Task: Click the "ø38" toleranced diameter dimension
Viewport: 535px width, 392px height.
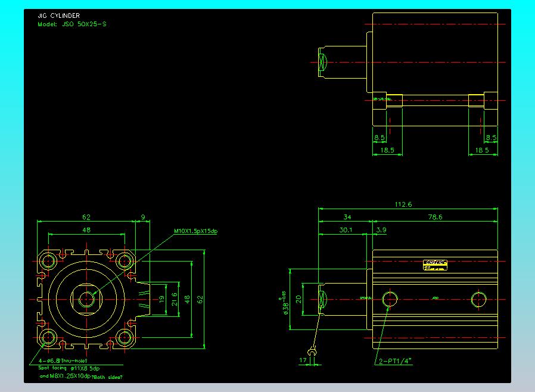Action: pyautogui.click(x=284, y=303)
